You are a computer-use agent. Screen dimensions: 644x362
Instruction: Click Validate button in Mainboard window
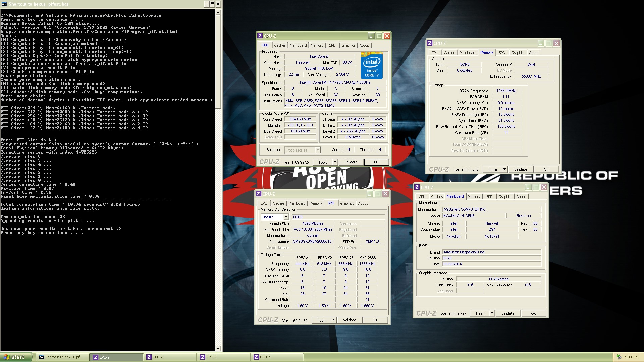pyautogui.click(x=508, y=313)
